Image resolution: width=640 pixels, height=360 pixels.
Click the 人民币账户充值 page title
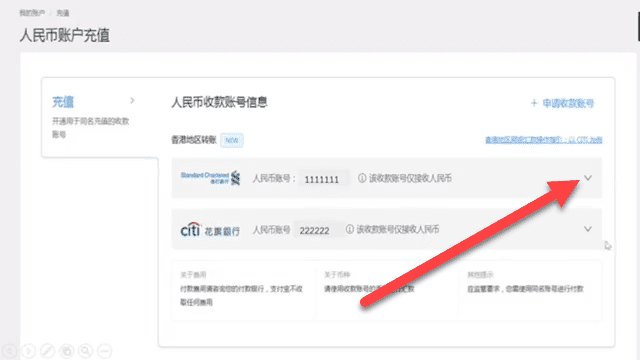click(64, 35)
